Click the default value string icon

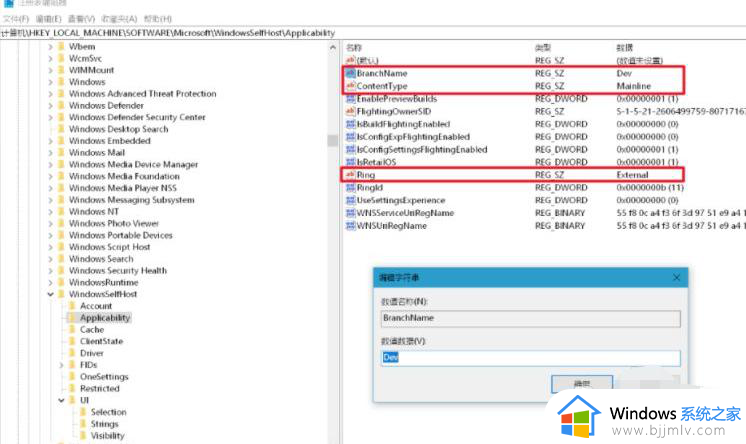[x=351, y=60]
